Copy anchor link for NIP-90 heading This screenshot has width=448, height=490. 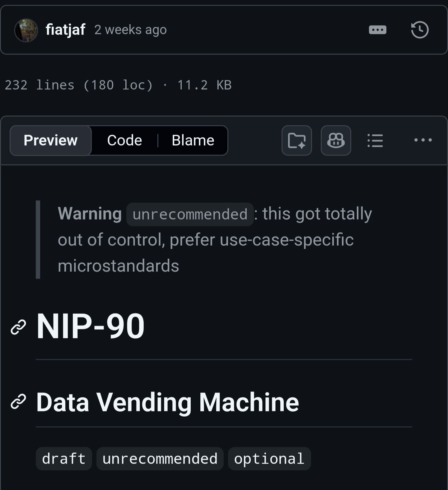click(x=18, y=327)
